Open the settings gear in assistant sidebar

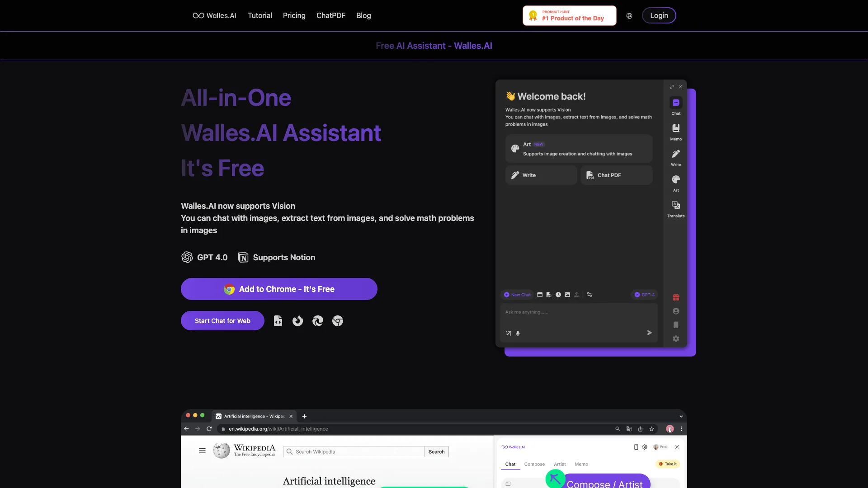(x=676, y=338)
